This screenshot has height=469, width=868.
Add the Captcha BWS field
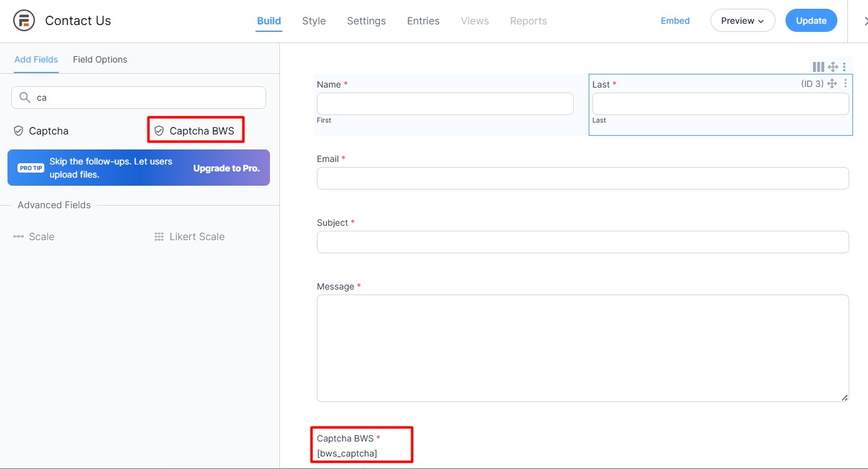click(196, 130)
